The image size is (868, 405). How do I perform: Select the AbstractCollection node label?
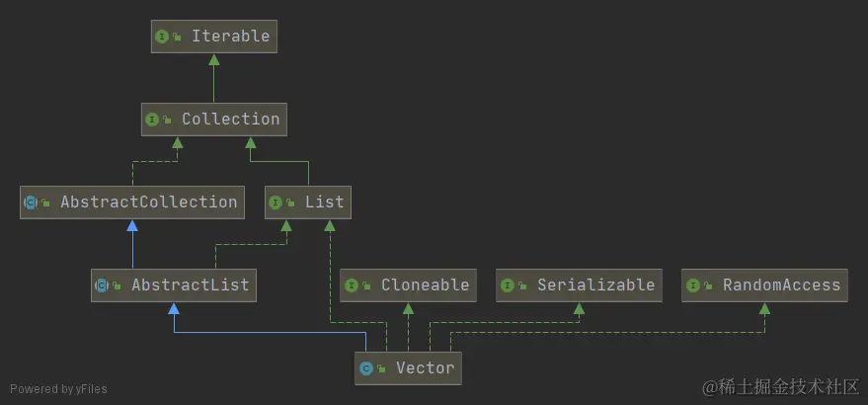(148, 202)
